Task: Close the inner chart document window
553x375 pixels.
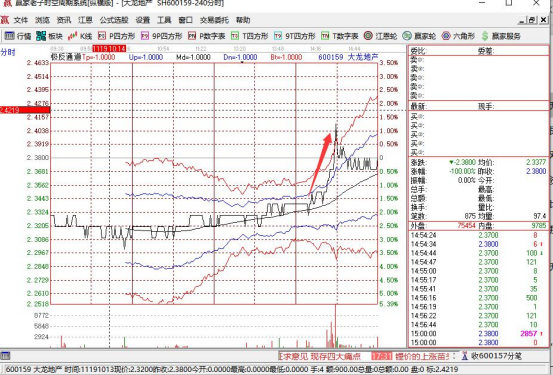Action: (x=543, y=20)
